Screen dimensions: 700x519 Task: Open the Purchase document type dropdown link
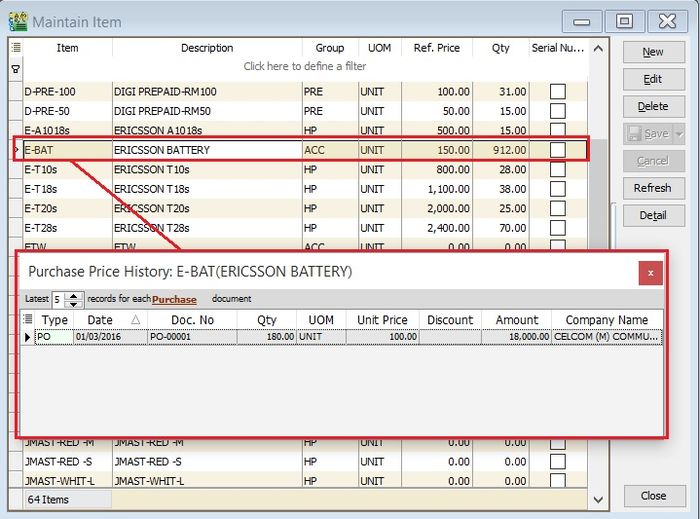pyautogui.click(x=174, y=299)
